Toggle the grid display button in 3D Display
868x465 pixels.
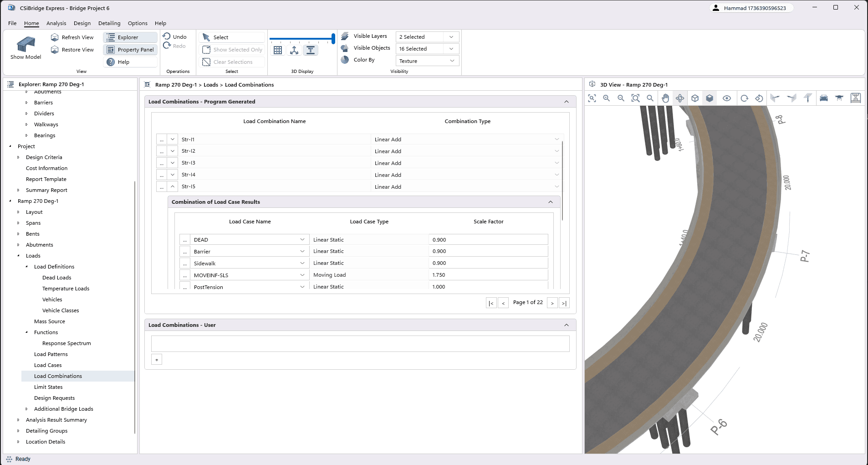coord(278,50)
